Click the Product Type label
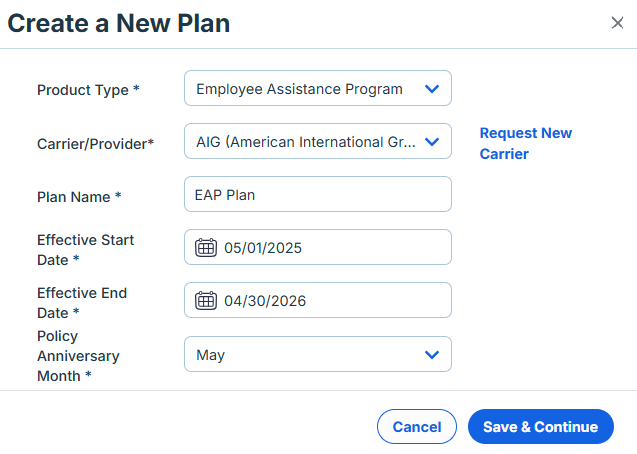Image resolution: width=637 pixels, height=454 pixels. click(88, 90)
